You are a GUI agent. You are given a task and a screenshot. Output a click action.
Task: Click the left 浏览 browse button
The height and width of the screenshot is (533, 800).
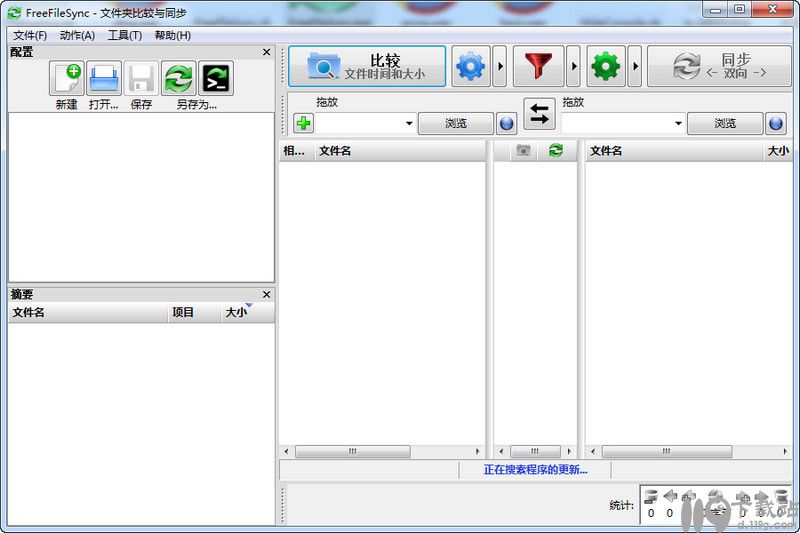456,123
